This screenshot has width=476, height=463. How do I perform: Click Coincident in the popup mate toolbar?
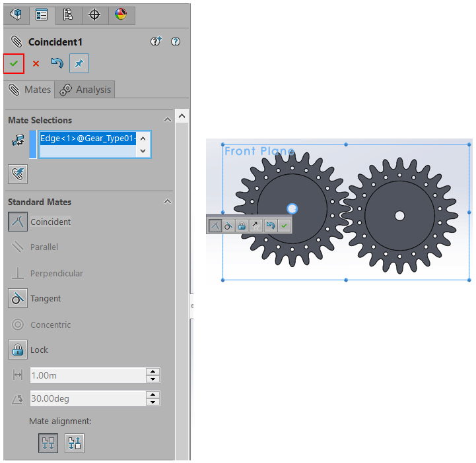(x=215, y=226)
